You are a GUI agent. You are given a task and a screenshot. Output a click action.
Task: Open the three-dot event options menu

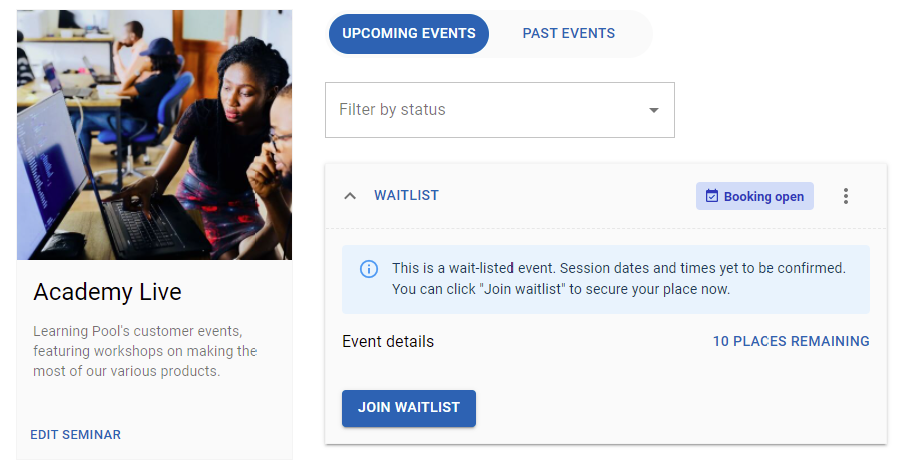coord(846,196)
